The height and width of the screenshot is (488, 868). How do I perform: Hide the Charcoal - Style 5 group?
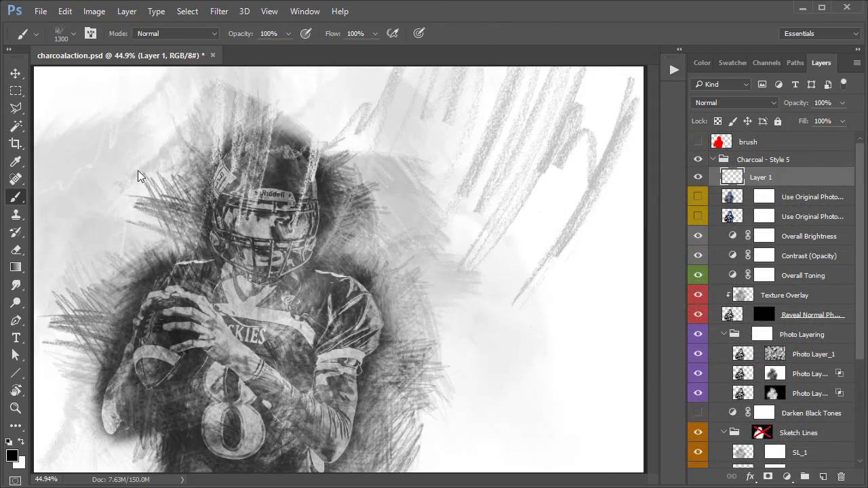point(698,159)
